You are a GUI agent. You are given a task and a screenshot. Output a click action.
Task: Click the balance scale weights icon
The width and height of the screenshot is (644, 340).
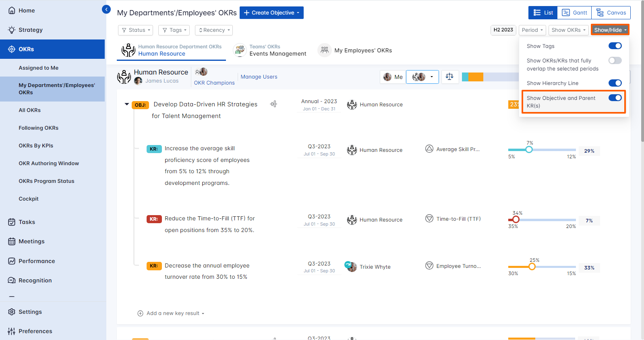click(x=449, y=77)
